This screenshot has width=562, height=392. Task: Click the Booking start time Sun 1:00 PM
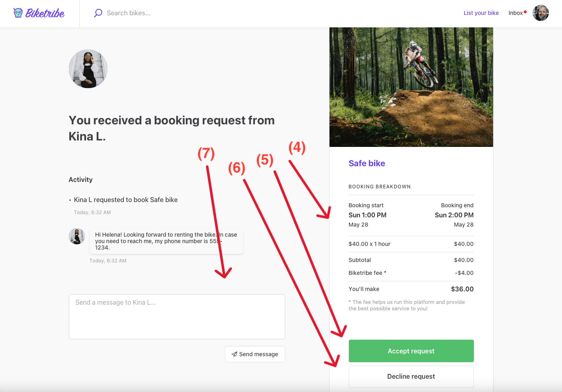pyautogui.click(x=367, y=215)
